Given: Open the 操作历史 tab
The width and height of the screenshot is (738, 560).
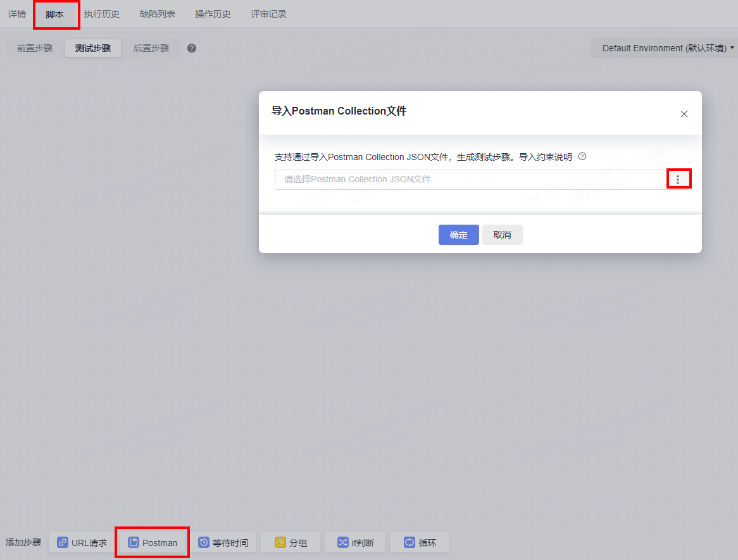Looking at the screenshot, I should pyautogui.click(x=213, y=14).
